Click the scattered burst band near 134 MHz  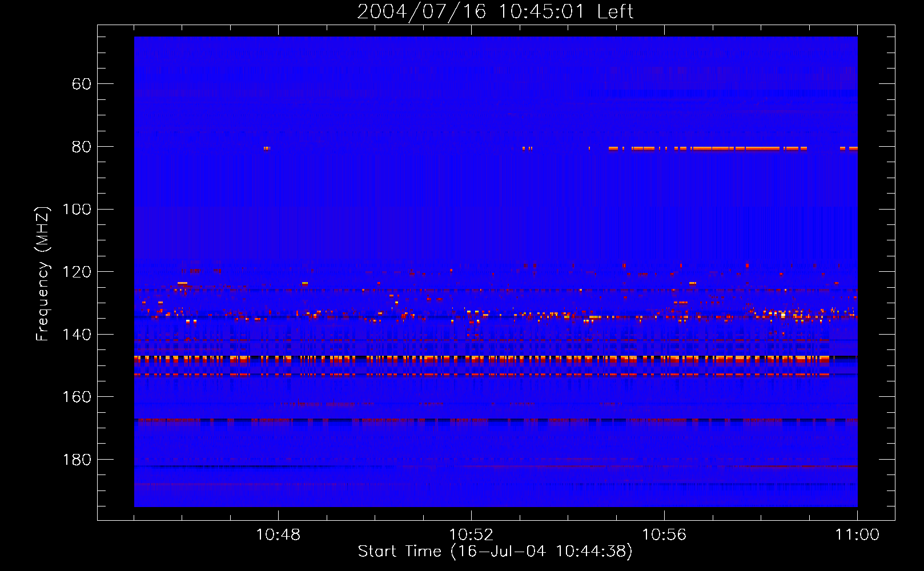click(x=496, y=315)
